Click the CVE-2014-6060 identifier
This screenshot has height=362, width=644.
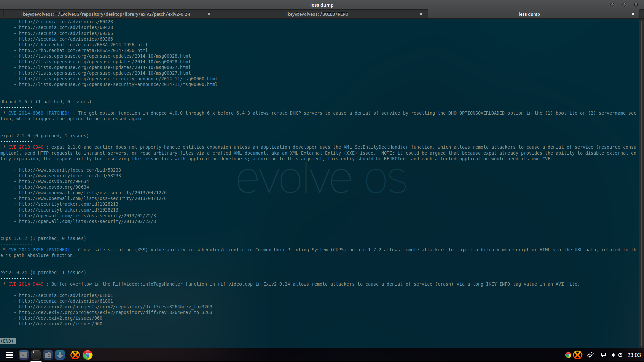point(26,113)
